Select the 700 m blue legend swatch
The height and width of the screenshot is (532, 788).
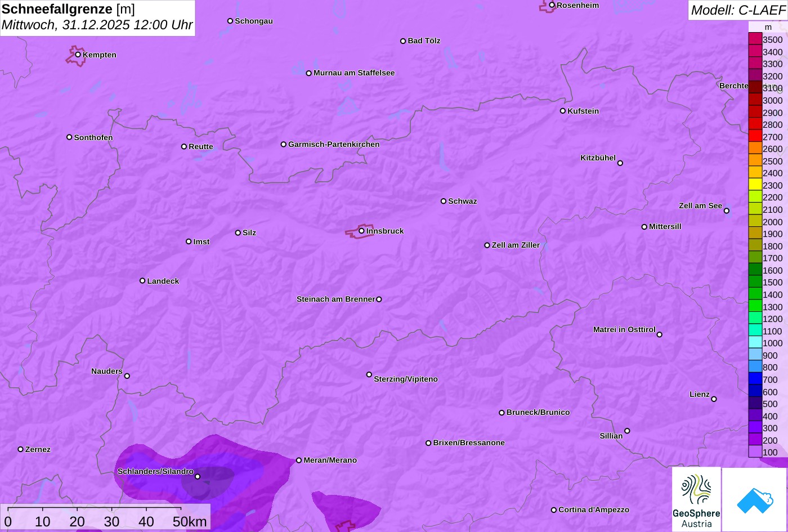click(x=755, y=379)
